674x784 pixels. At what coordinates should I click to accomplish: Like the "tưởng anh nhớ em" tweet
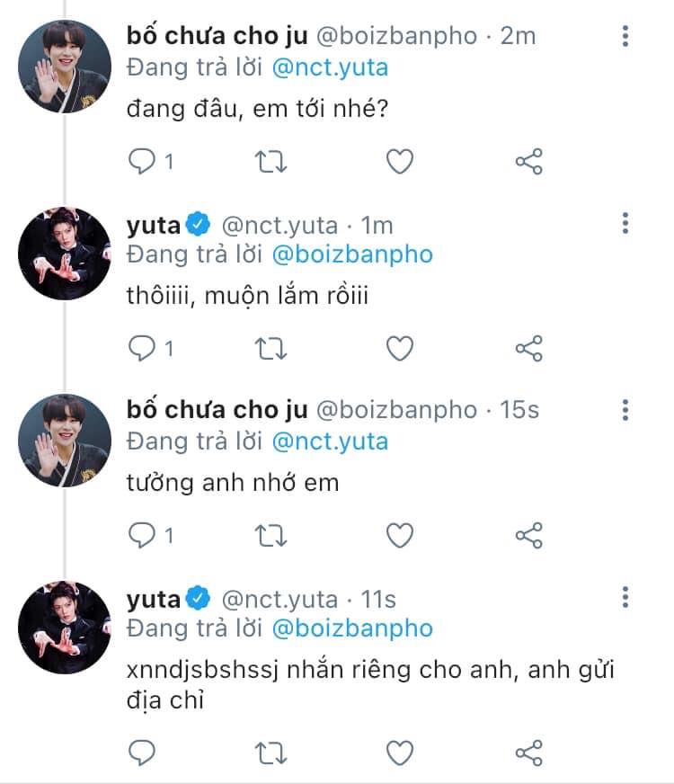tap(399, 536)
